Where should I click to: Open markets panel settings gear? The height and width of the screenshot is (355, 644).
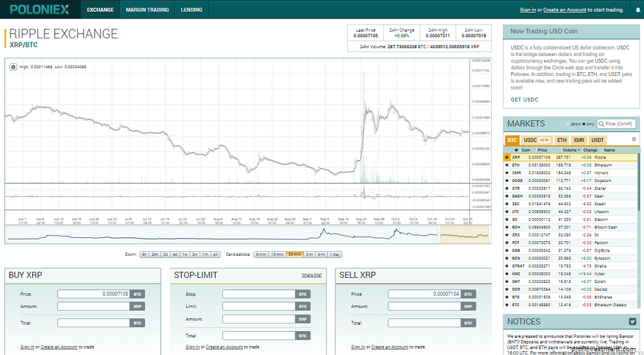pos(634,140)
